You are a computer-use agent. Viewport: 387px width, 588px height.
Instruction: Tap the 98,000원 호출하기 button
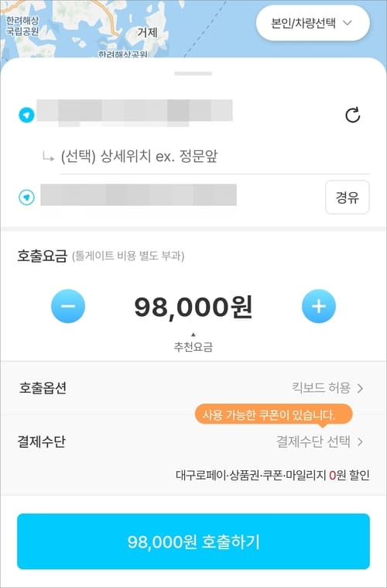point(193,542)
